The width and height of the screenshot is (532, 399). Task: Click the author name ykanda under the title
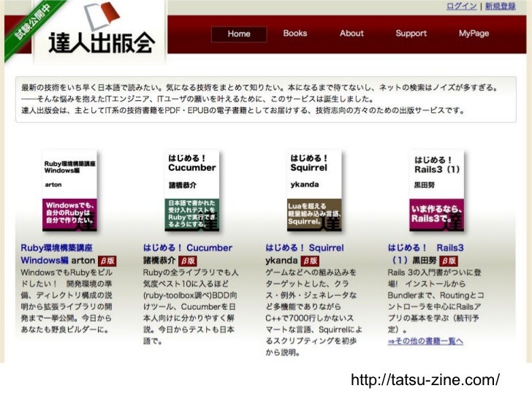[x=281, y=261]
